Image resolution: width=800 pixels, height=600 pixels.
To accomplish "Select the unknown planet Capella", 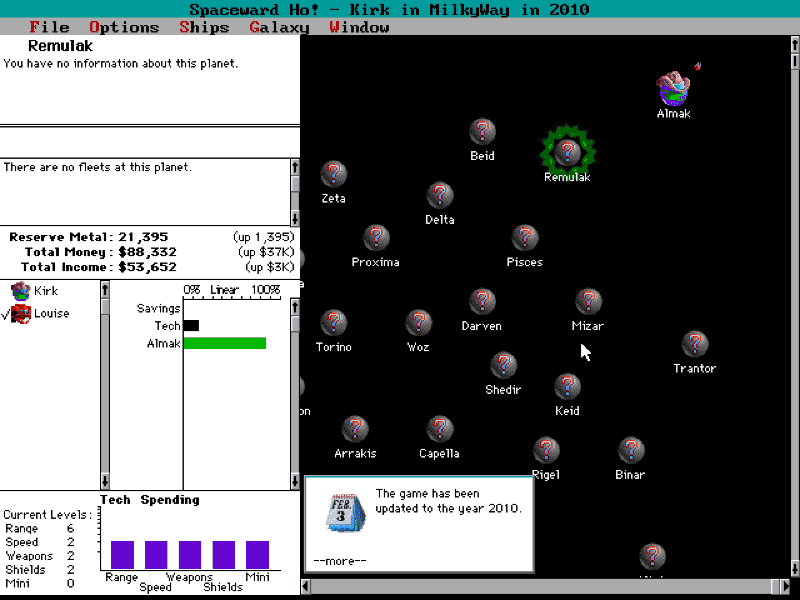I will tap(440, 429).
